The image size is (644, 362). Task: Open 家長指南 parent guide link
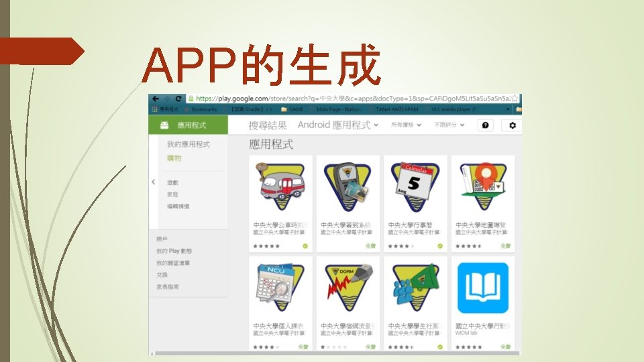tap(168, 286)
